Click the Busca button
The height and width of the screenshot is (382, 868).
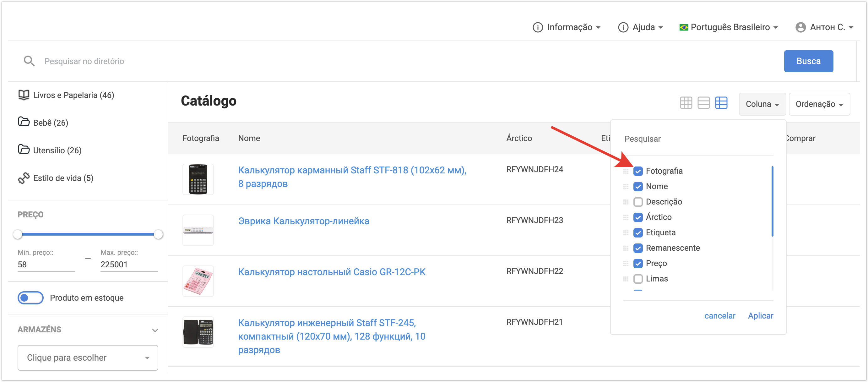click(x=808, y=61)
